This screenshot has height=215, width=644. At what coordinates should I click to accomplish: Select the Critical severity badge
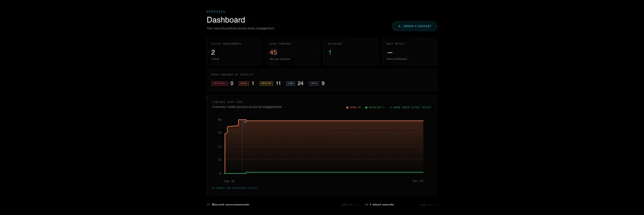pyautogui.click(x=219, y=83)
